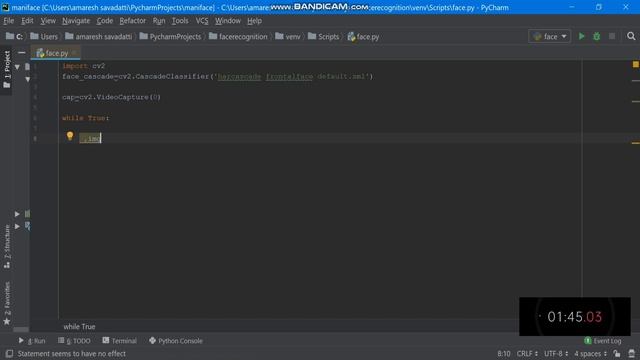Image resolution: width=640 pixels, height=360 pixels.
Task: Expand the External Libraries tree node arrow
Action: click(17, 213)
